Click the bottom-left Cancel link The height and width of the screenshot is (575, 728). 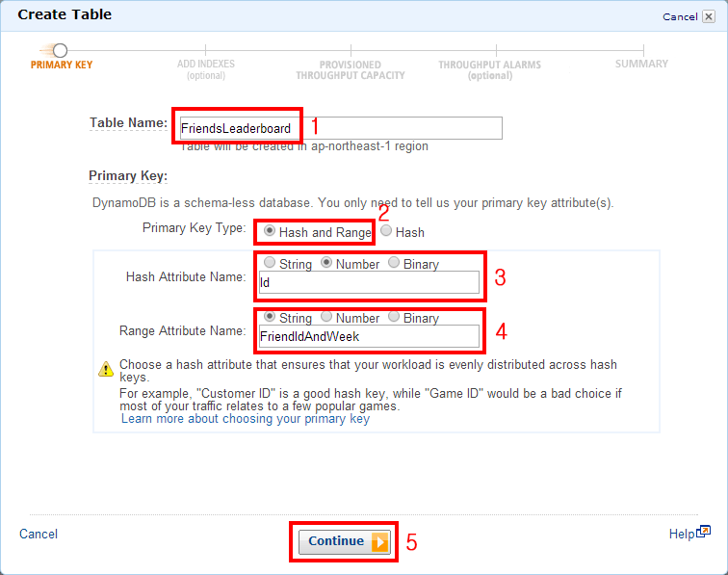39,534
